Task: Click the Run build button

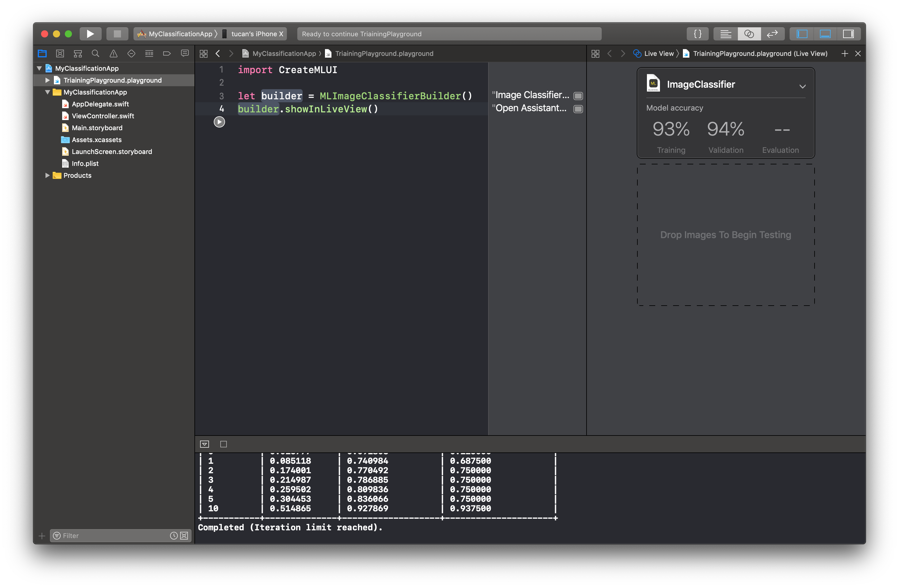Action: (90, 34)
